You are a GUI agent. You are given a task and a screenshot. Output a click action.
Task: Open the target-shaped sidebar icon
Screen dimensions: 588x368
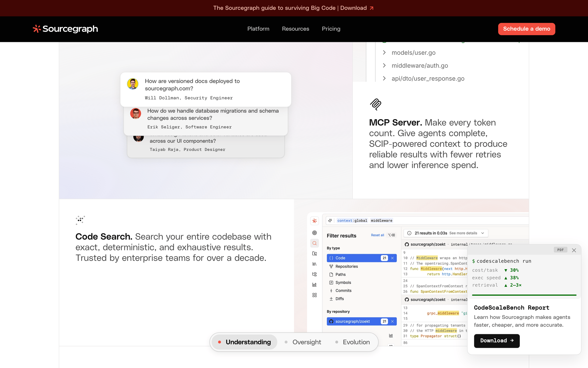click(x=314, y=233)
